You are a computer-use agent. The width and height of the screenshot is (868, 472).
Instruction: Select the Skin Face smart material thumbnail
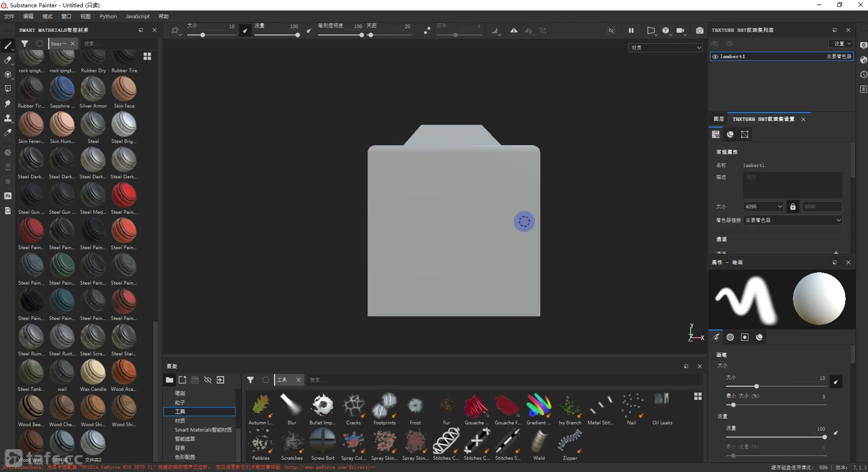coord(124,89)
